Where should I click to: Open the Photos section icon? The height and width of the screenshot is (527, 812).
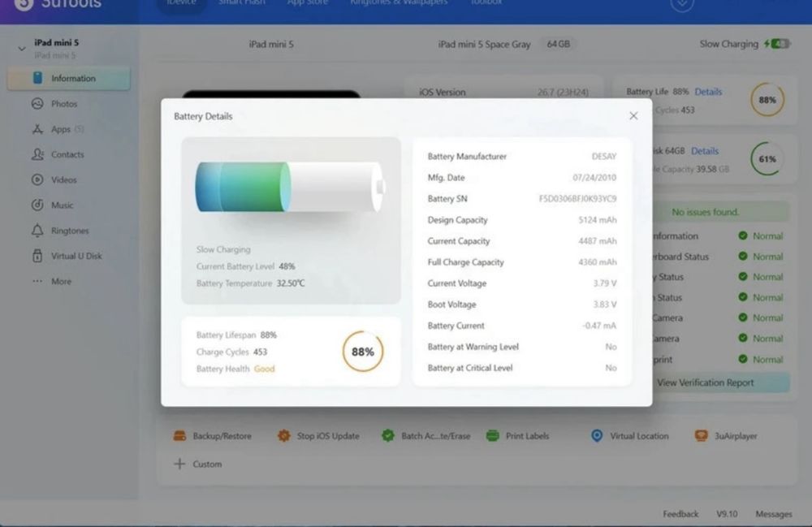[x=37, y=104]
